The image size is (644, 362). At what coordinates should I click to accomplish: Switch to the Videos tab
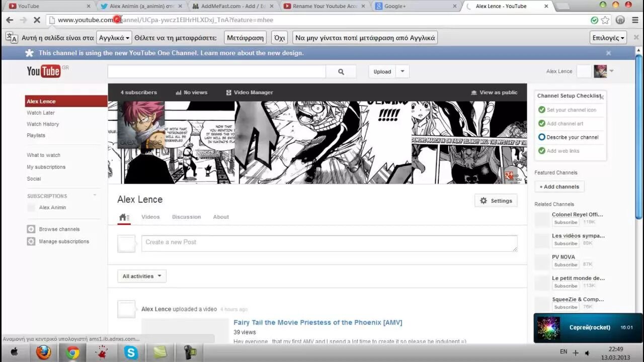pyautogui.click(x=150, y=217)
